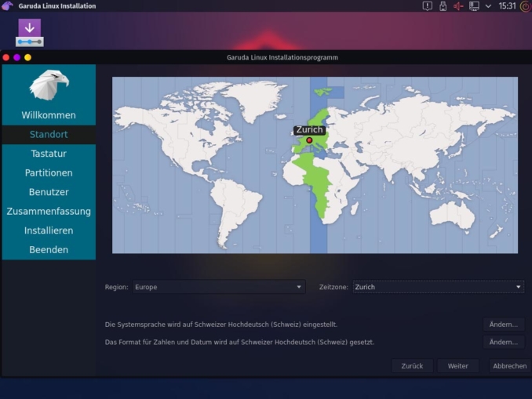Click the power/logout icon in the panel
The width and height of the screenshot is (532, 399).
pyautogui.click(x=524, y=6)
